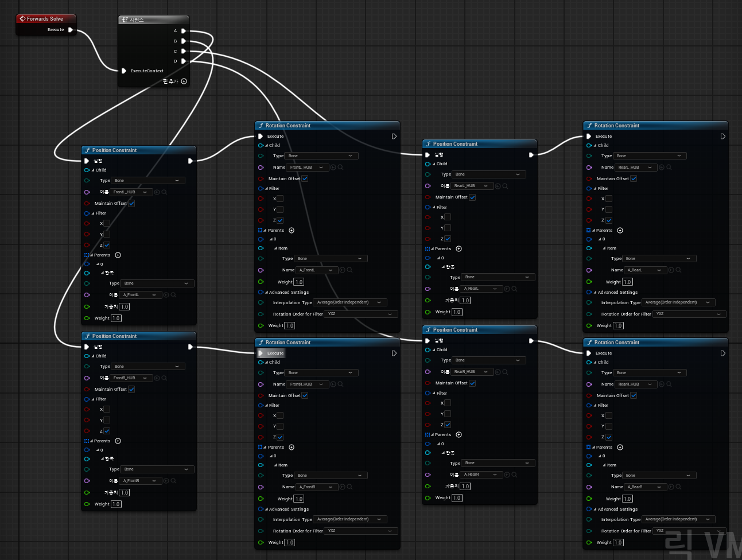Viewport: 742px width, 560px height.
Task: Uncheck Z filter in RearL_HUB Rotation Constraint
Action: coord(609,220)
